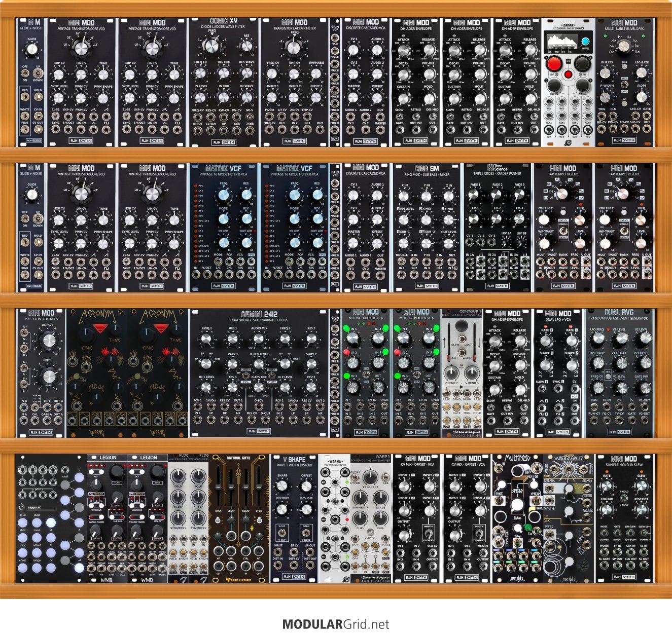Click the large black encoder knob on Zadar

coord(583,63)
